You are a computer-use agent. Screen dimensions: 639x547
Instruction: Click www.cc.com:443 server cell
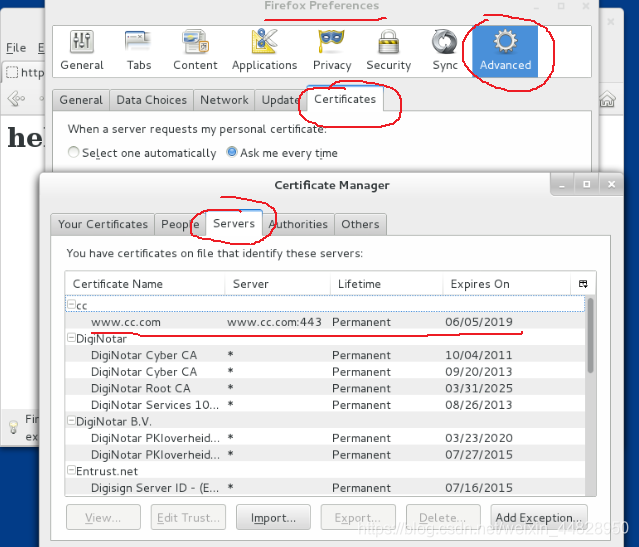click(274, 322)
